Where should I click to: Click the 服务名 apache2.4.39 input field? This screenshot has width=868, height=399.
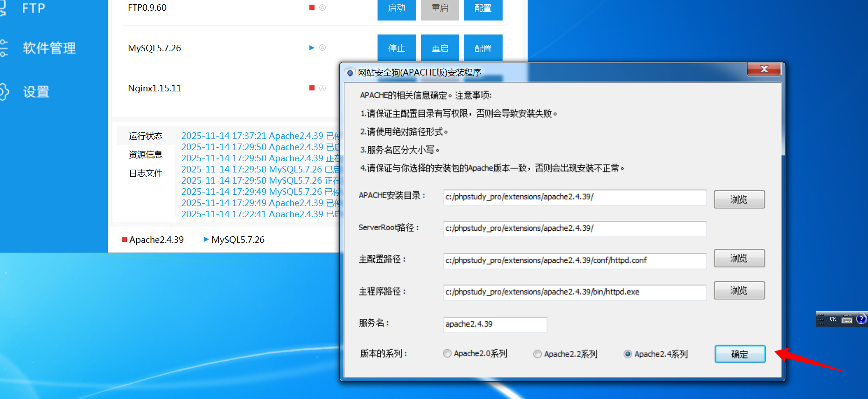(x=495, y=324)
